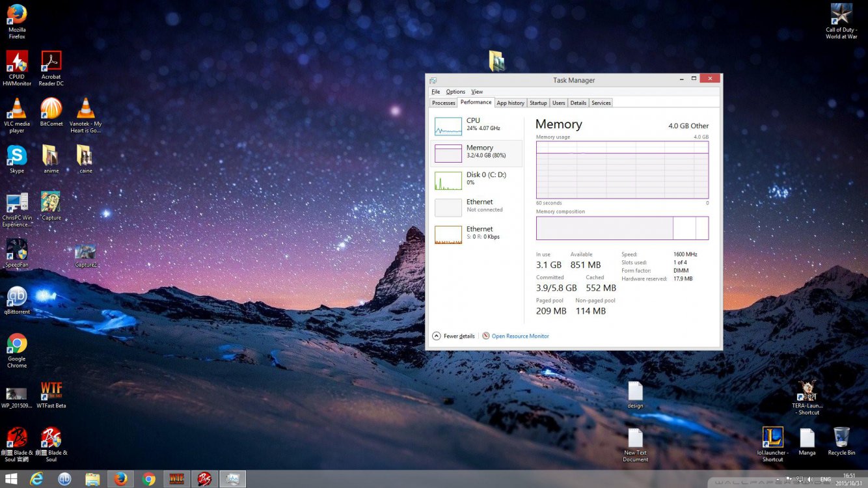Image resolution: width=868 pixels, height=488 pixels.
Task: Open the File menu in Task Manager
Action: (436, 92)
